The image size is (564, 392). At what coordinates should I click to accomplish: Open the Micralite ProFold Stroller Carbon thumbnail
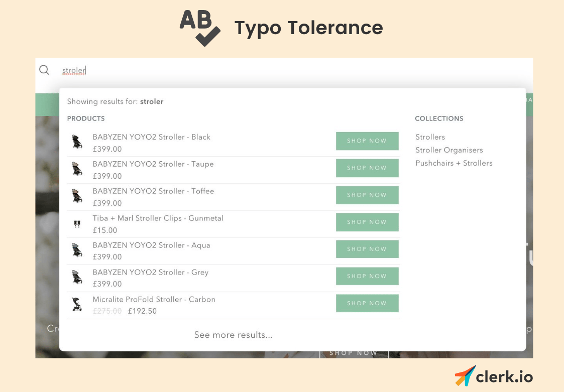pos(77,304)
